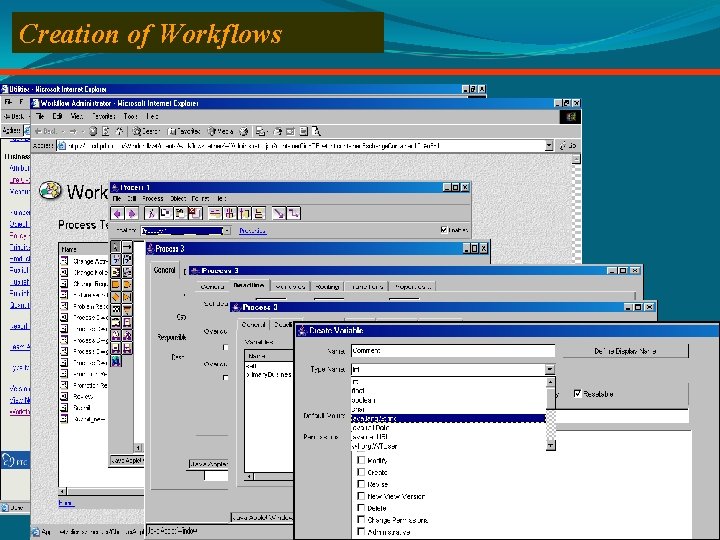Click the Stop icon in Workflow Administrator browser toolbar
The height and width of the screenshot is (540, 720).
93,131
